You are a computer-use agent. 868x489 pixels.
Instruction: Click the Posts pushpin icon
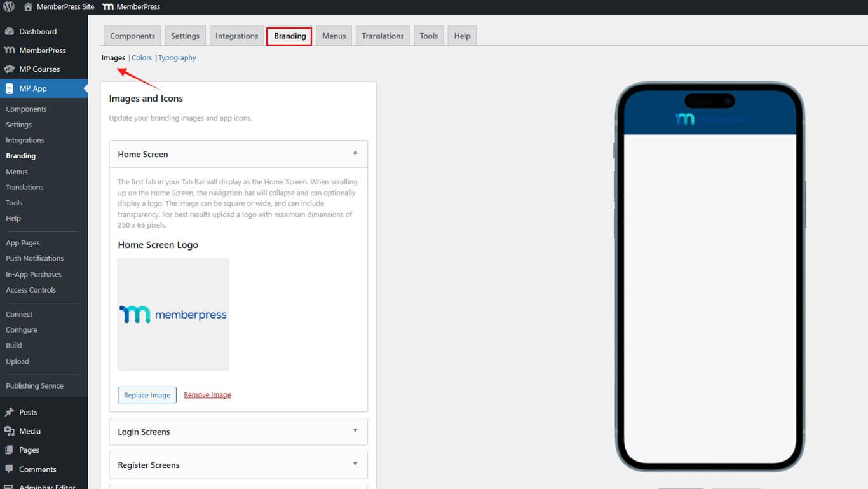coord(10,412)
